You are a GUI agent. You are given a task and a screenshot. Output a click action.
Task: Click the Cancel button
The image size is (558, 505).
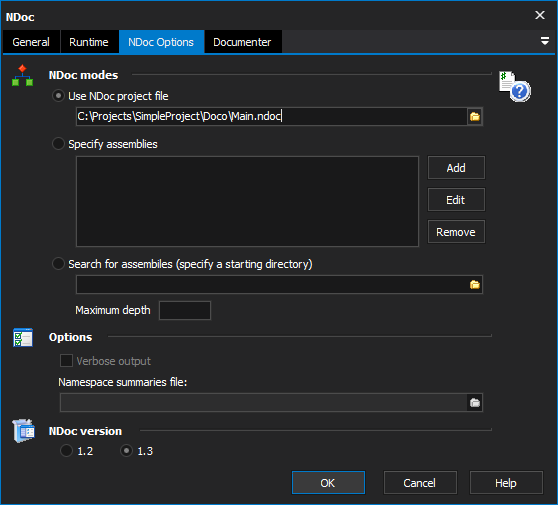(420, 483)
